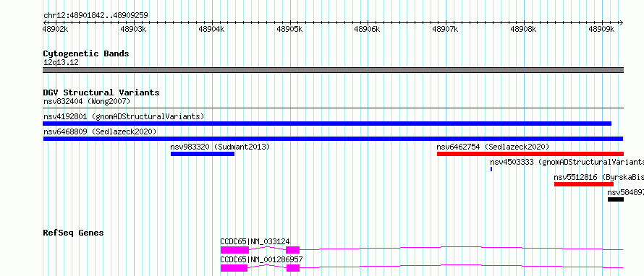
Task: Click the 48906k ruler position
Action: pos(367,29)
